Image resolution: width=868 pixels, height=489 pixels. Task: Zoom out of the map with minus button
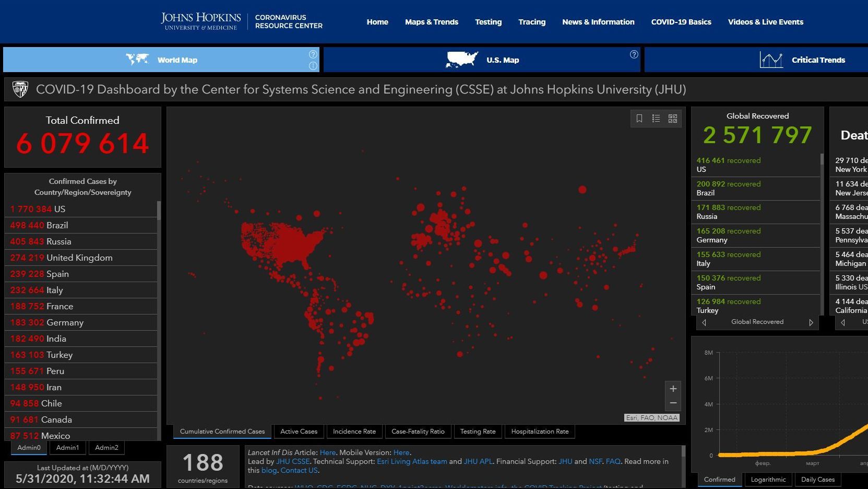(x=673, y=403)
